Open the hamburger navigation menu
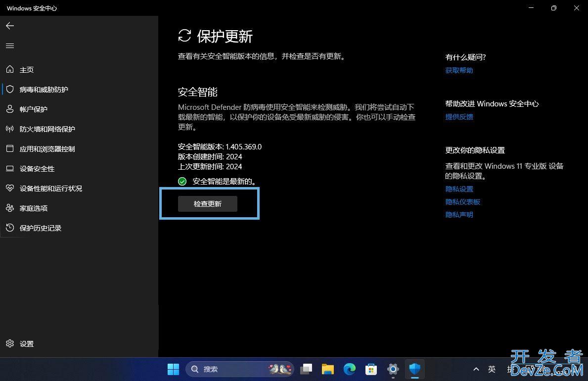Viewport: 588px width, 381px height. click(10, 46)
